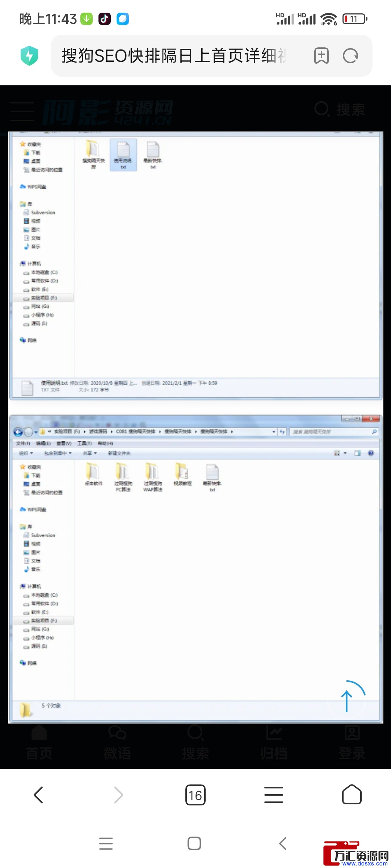
Task: Click the Explorer back arrow button
Action: coord(18,432)
